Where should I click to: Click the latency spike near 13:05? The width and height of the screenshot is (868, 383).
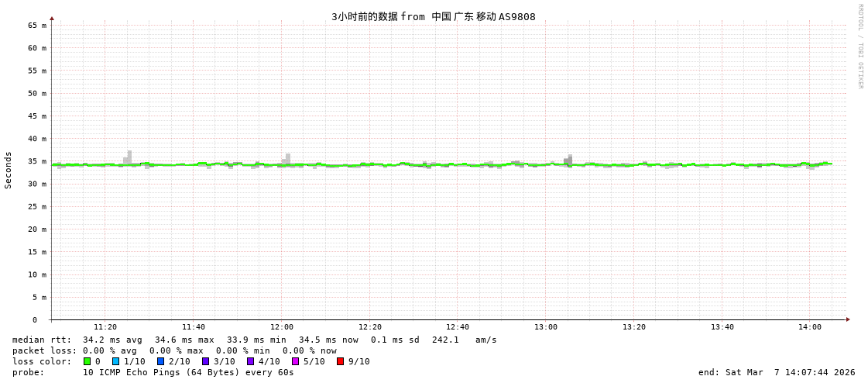coord(568,160)
